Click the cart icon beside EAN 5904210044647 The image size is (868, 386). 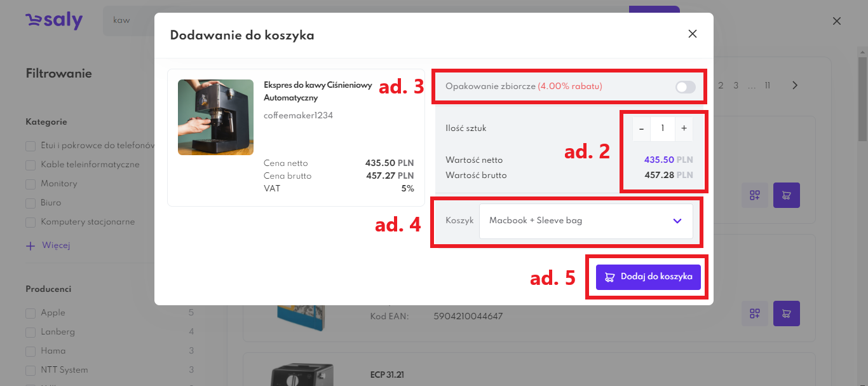(786, 314)
